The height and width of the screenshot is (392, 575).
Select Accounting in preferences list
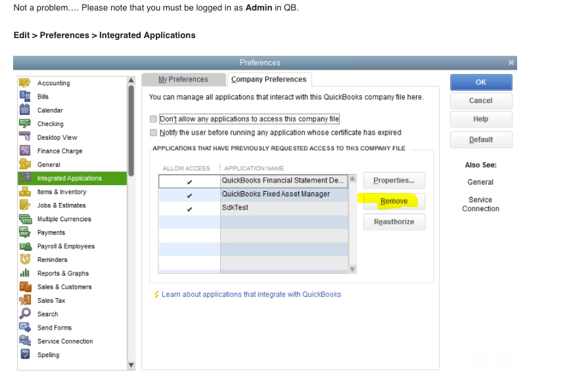click(x=72, y=83)
